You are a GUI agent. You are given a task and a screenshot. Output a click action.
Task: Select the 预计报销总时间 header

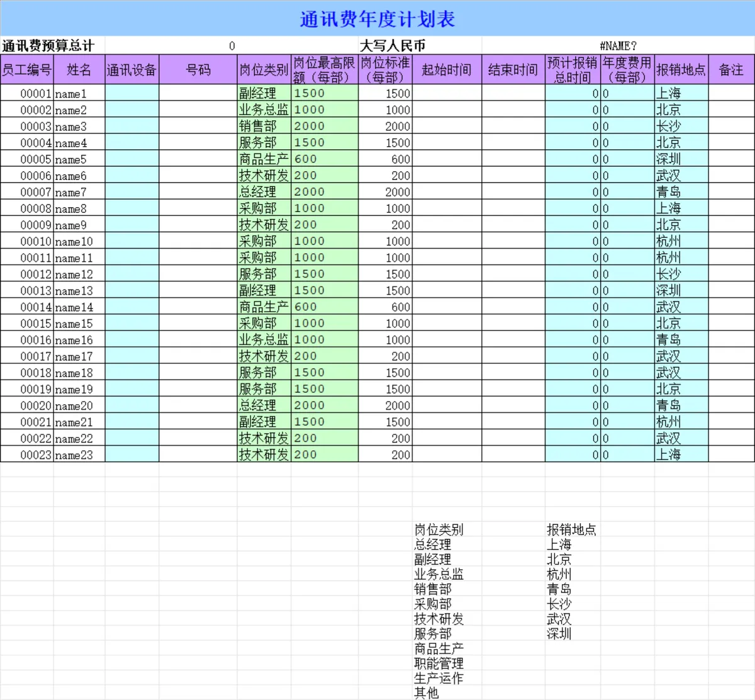(x=573, y=69)
